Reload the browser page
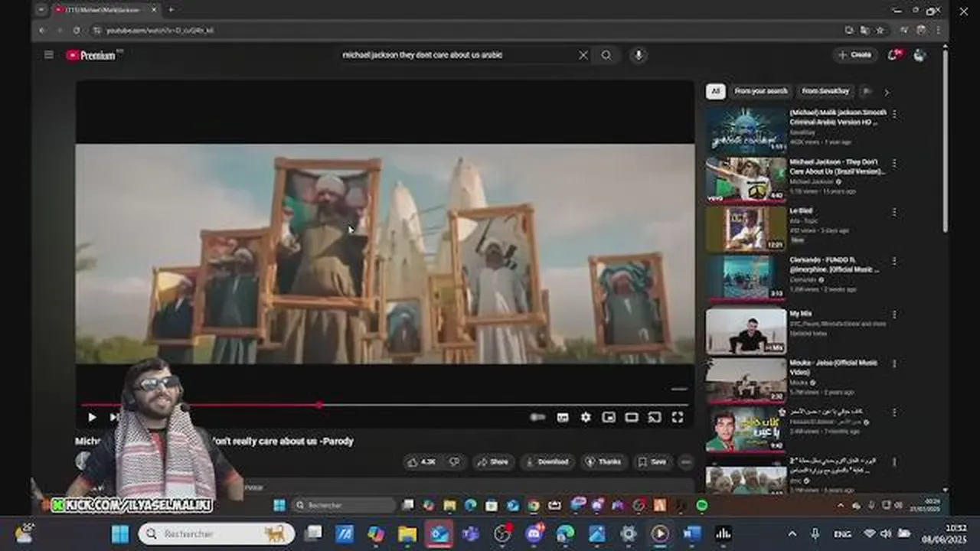Viewport: 980px width, 551px height. [77, 30]
